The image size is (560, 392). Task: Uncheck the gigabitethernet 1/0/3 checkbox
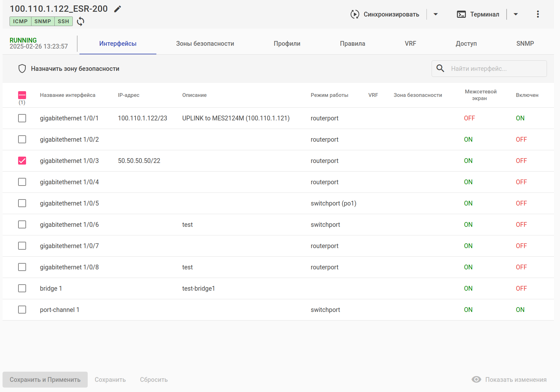coord(22,161)
